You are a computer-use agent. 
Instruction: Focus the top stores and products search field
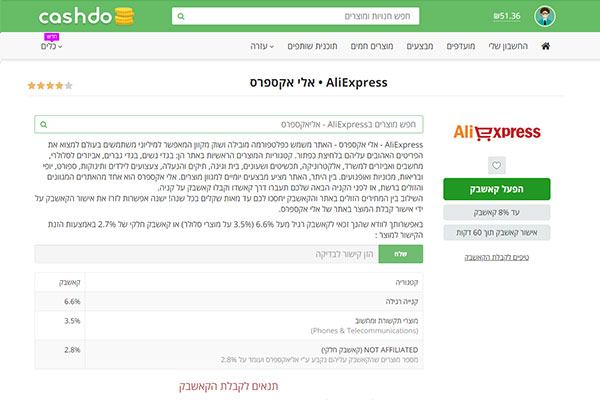click(295, 16)
